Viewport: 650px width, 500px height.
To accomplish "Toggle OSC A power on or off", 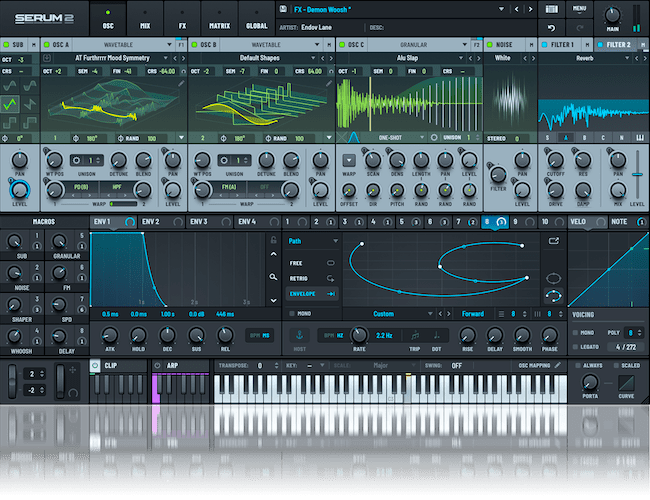I will click(47, 44).
